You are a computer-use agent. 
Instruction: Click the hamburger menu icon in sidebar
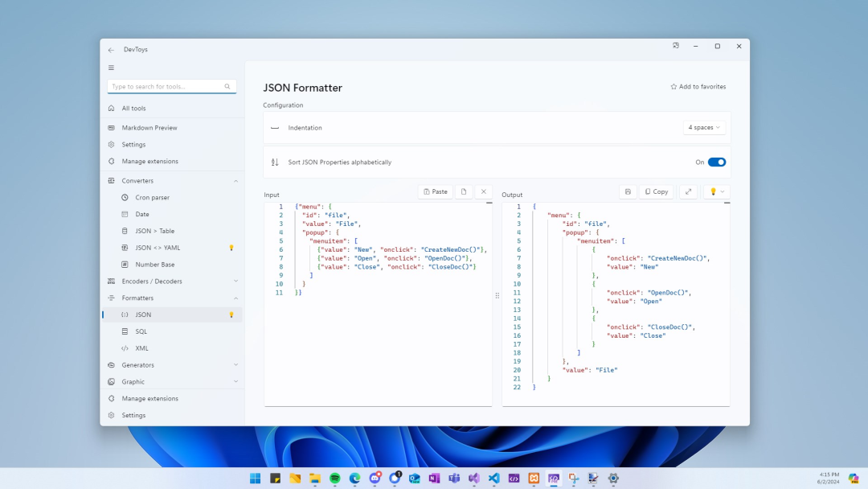[111, 68]
